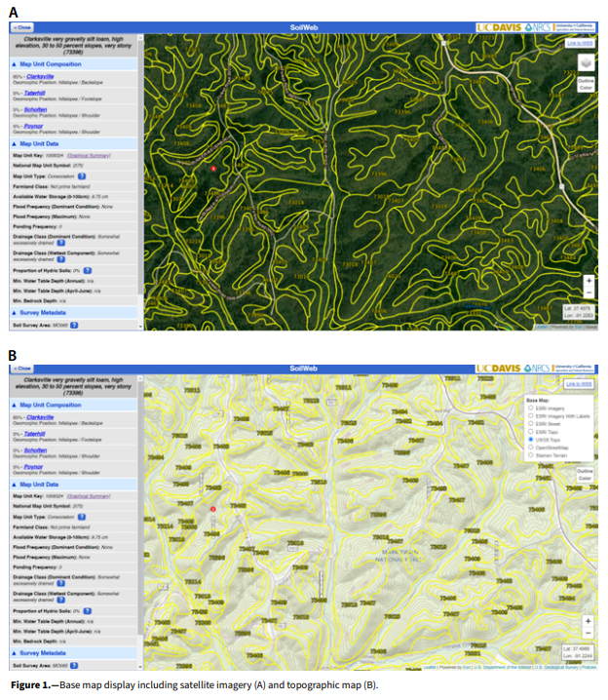
Task: Click 'Ponding Frequency' row in panel B
Action: tap(74, 567)
